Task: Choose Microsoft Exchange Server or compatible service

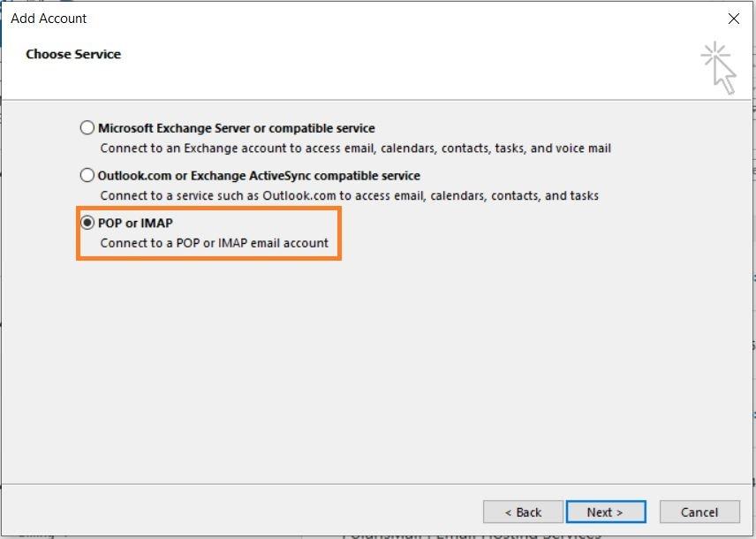Action: tap(87, 127)
